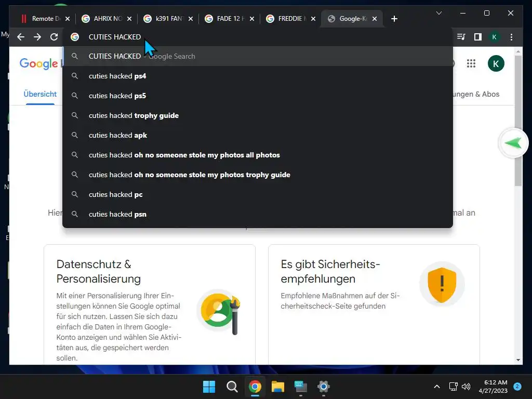Open Es gibt Sicherheitsempfehlungen card
Screen dimensions: 532x399
pyautogui.click(x=374, y=304)
